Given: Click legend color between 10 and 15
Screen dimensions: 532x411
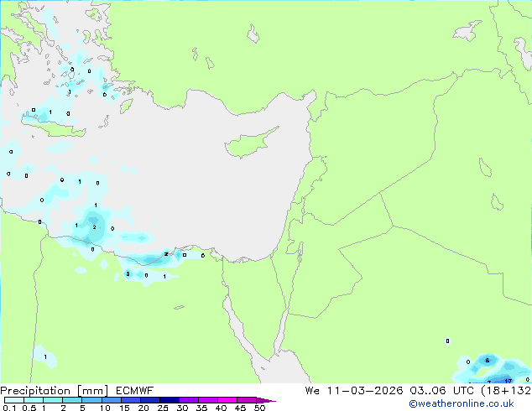Looking at the screenshot, I should [x=112, y=400].
